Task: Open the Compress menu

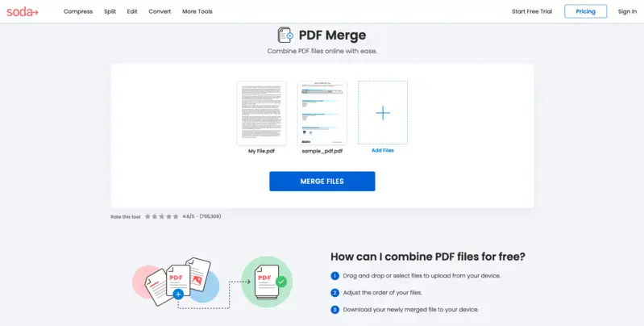Action: (78, 11)
